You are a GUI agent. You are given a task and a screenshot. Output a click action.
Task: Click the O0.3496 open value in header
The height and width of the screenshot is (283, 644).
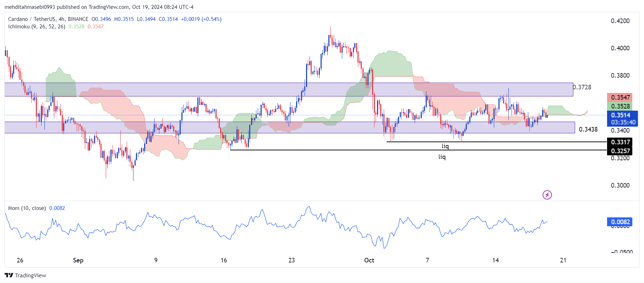pos(101,19)
